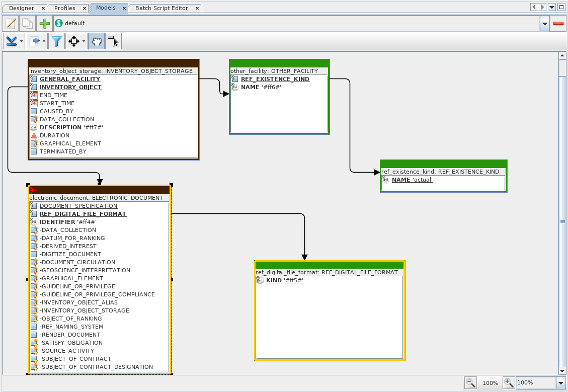Select -GUIDELINE_OR_PRIVILEGE_COMPLIANCE row

point(99,294)
